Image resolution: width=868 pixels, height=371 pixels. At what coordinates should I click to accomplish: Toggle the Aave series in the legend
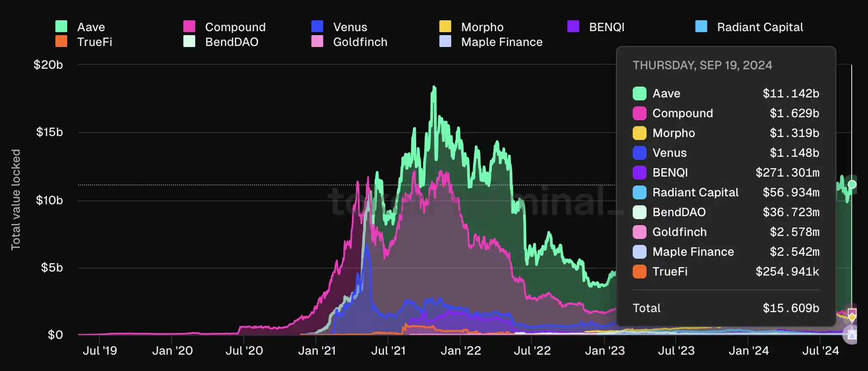90,27
